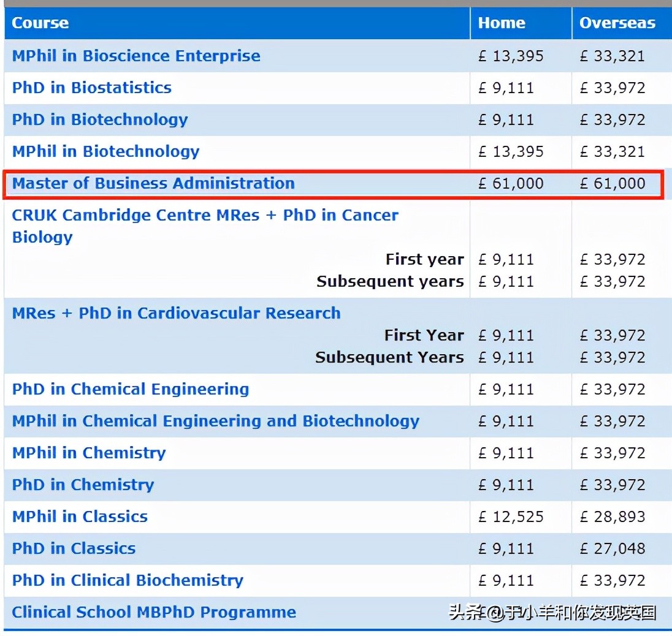672x636 pixels.
Task: Select the MPhil in Classics course
Action: (79, 517)
